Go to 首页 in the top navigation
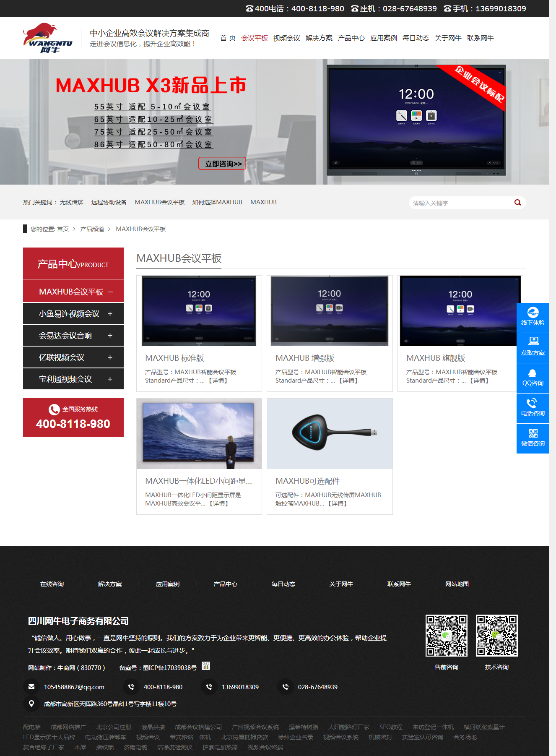 [x=228, y=38]
